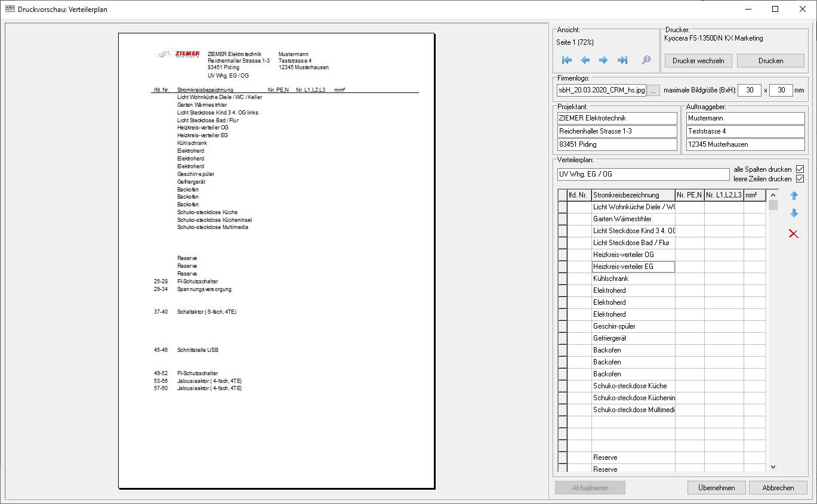This screenshot has height=504, width=817.
Task: Click 'Nr. L1,L2,L3' column header
Action: [724, 195]
